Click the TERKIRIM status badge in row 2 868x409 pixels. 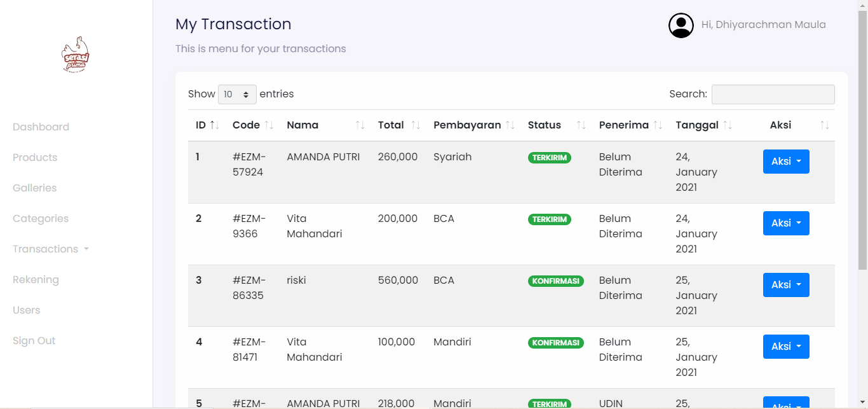pos(549,219)
